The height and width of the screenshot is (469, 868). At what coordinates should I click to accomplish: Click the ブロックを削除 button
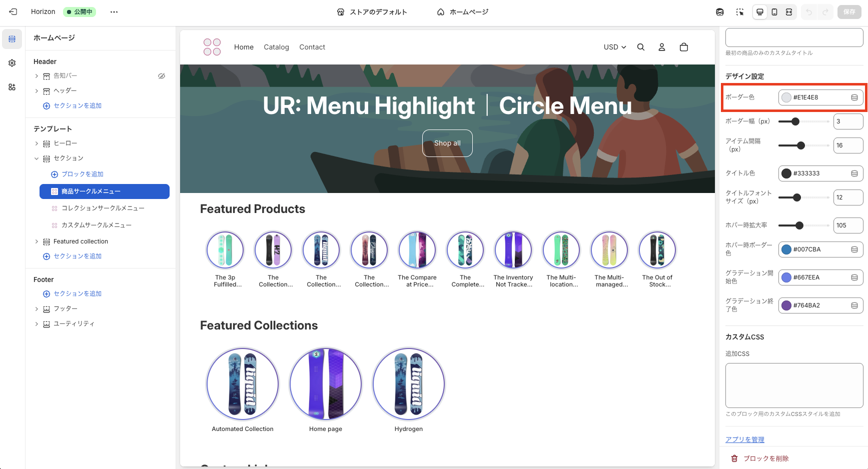tap(760, 458)
